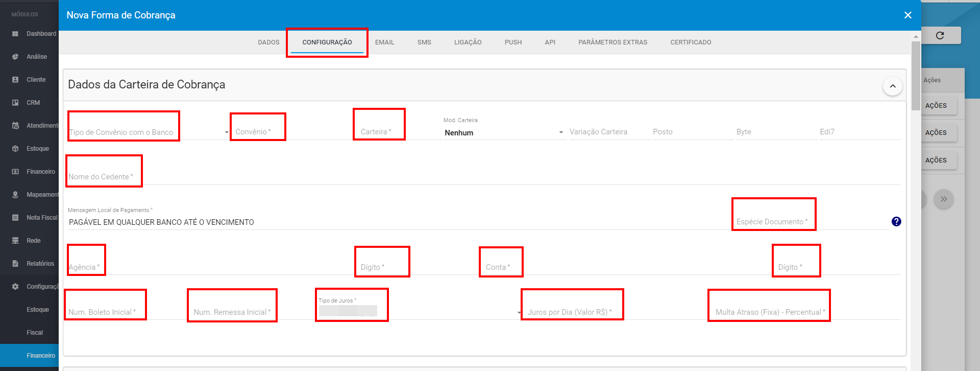Click the Dígito field next to Conta
Viewport: 980px width, 371px height.
(839, 267)
